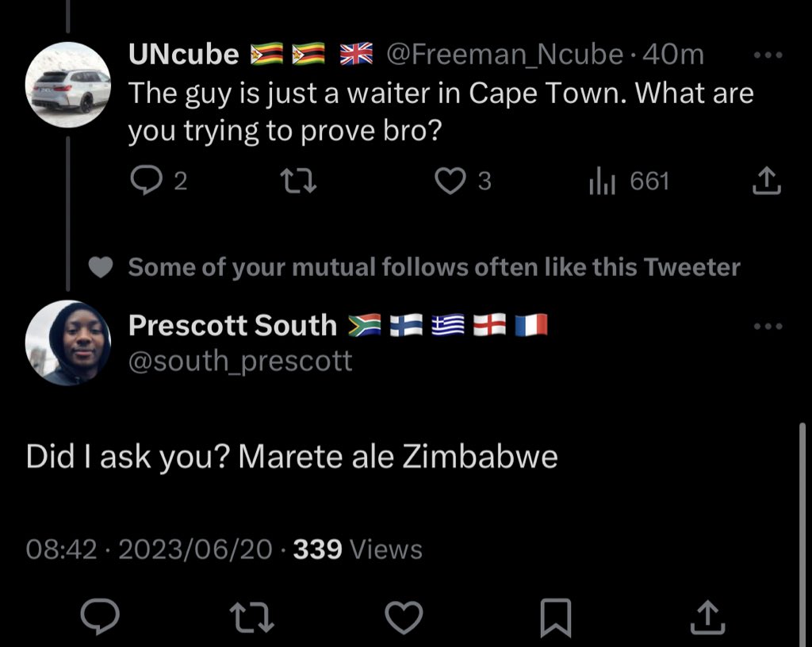The width and height of the screenshot is (812, 647).
Task: Open UNcube's car profile picture
Action: click(68, 85)
